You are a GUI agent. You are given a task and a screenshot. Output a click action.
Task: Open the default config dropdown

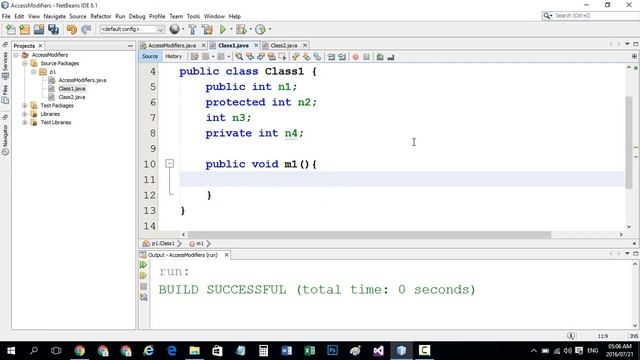click(132, 29)
